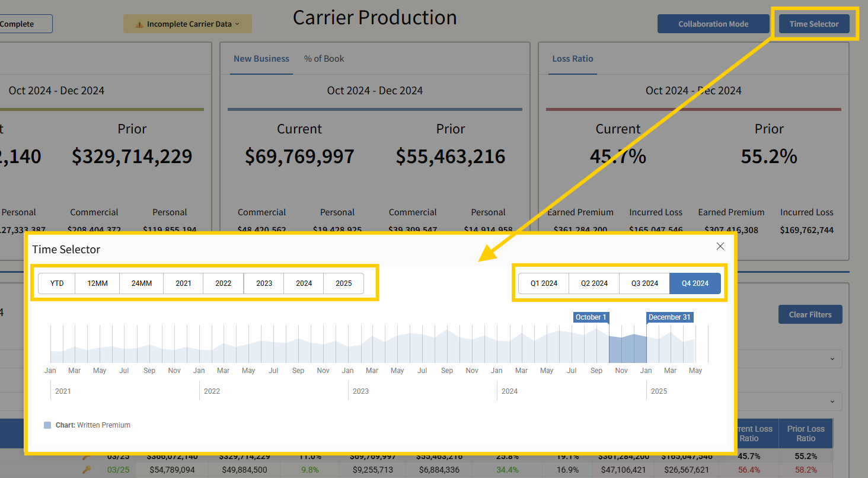Click the Collaboration Mode button
Viewport: 868px width, 478px height.
[x=713, y=24]
